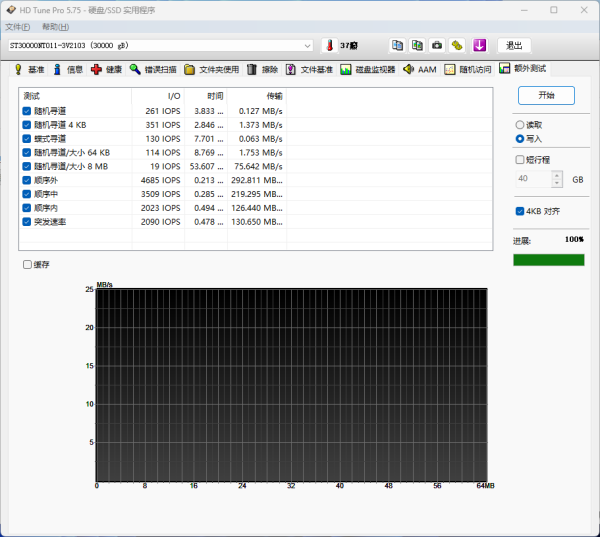Select the 读取 radio option

[520, 125]
